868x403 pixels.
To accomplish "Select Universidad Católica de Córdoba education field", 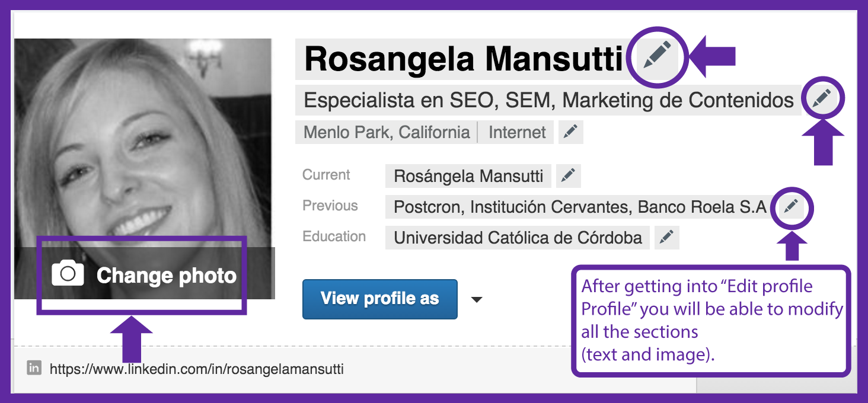I will pos(518,238).
